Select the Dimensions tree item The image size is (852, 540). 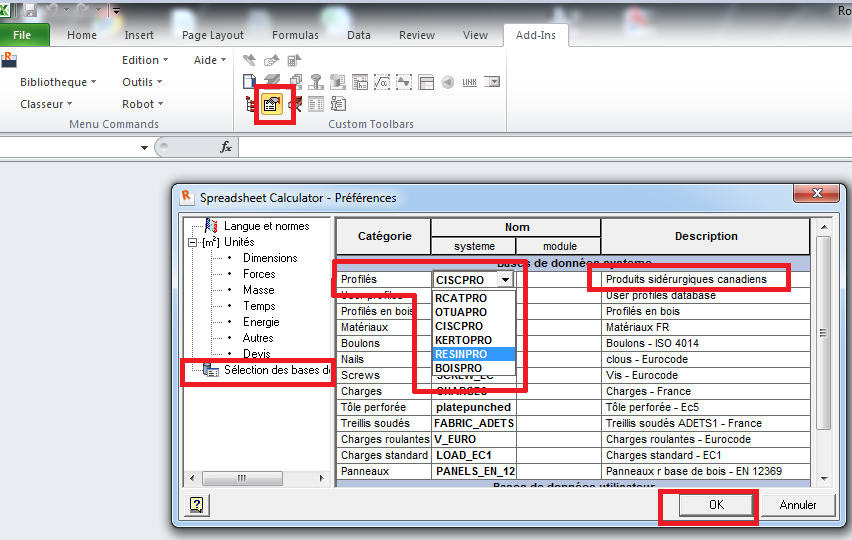(270, 258)
